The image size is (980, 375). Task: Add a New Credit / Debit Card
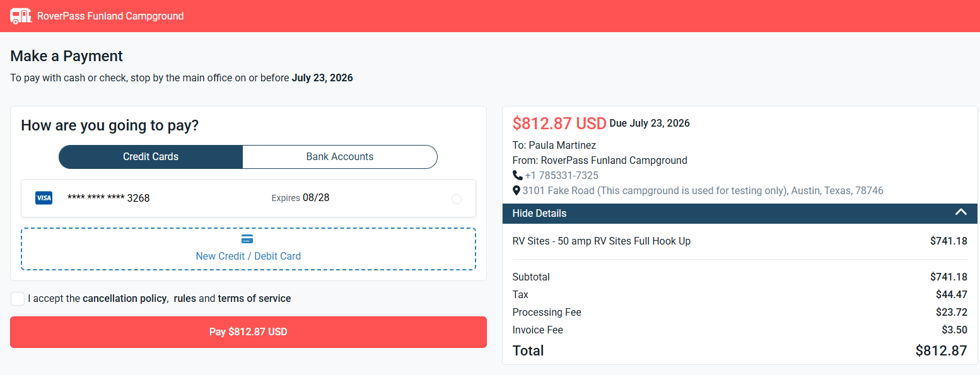point(248,249)
